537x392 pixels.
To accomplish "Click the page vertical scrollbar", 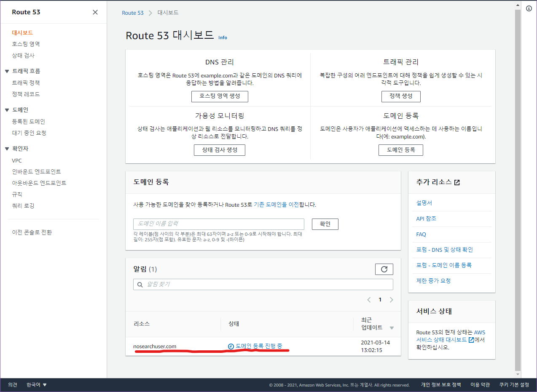I will pos(518,190).
